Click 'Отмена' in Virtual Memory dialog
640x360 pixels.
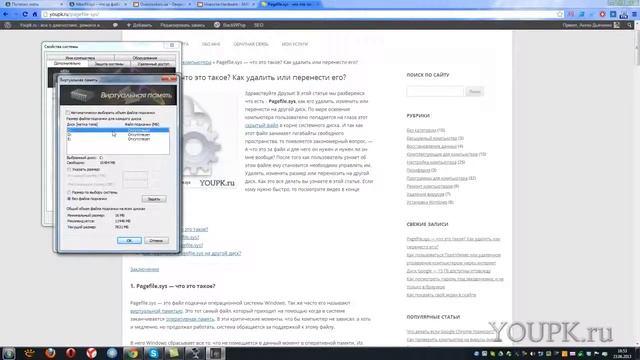[x=156, y=240]
